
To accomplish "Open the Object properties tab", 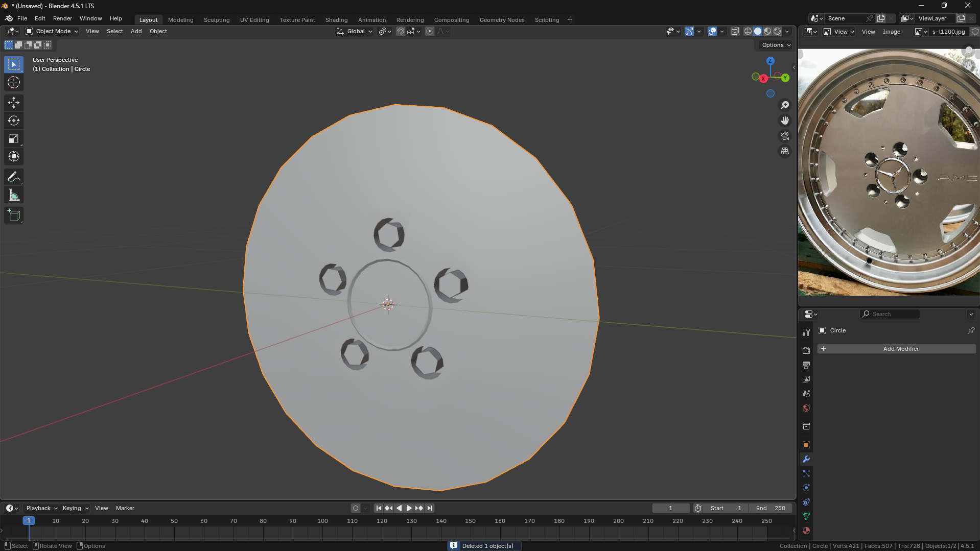I will (x=806, y=445).
